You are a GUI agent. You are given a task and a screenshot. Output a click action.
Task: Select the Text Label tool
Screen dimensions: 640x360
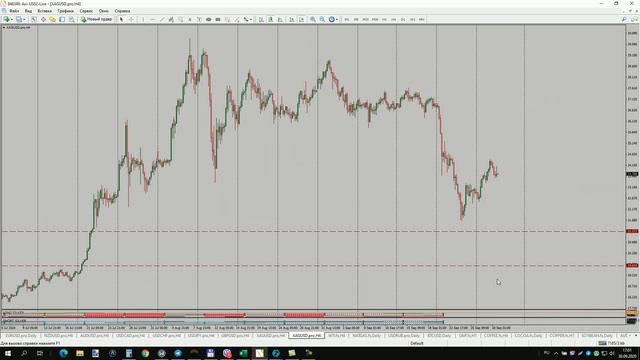(199, 19)
